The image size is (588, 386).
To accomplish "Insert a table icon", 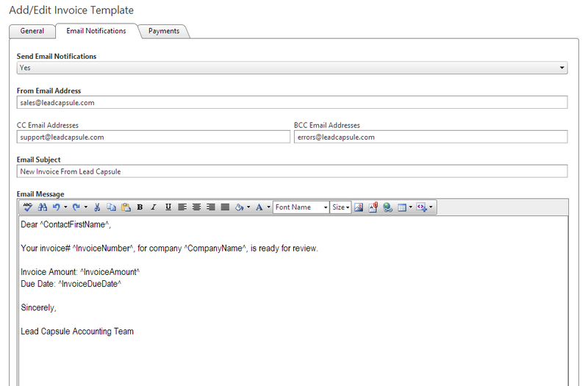I will click(x=402, y=207).
